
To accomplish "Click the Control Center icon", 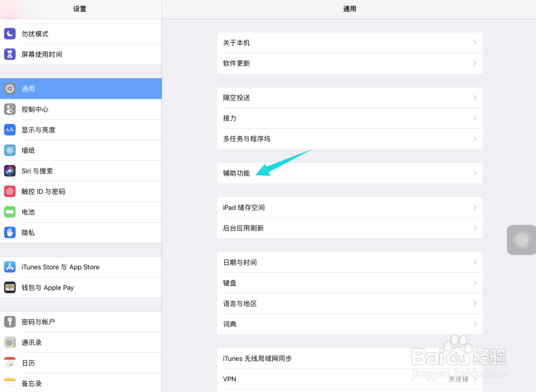I will [x=10, y=109].
